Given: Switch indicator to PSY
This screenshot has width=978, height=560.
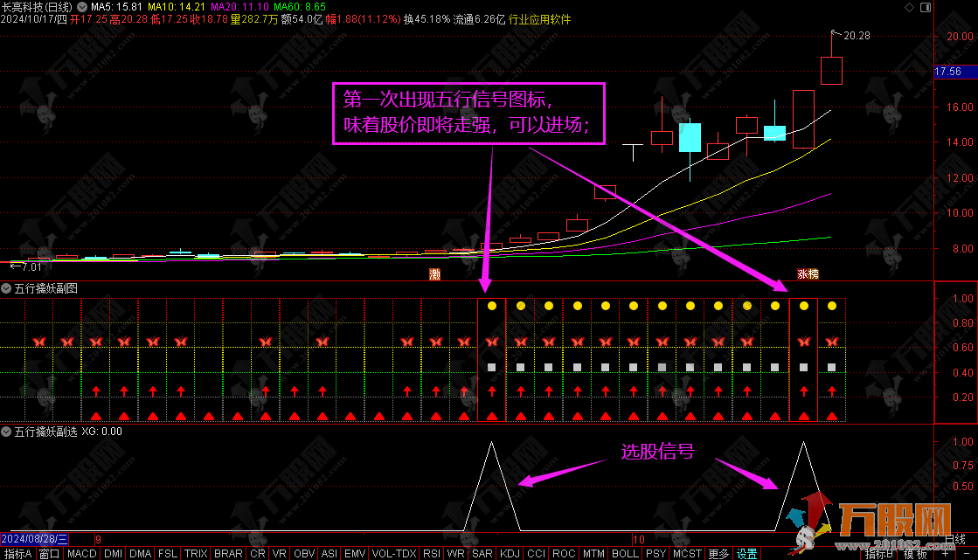Looking at the screenshot, I should click(655, 554).
